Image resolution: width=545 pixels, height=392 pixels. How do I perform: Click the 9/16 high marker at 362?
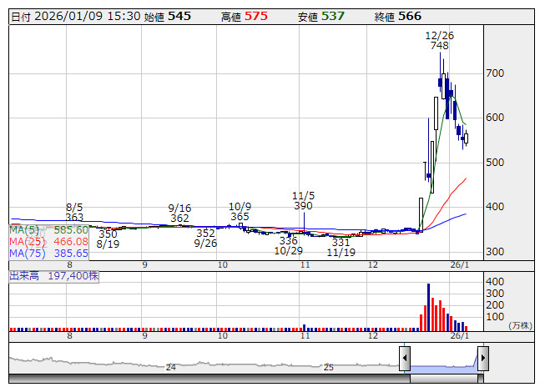click(179, 213)
